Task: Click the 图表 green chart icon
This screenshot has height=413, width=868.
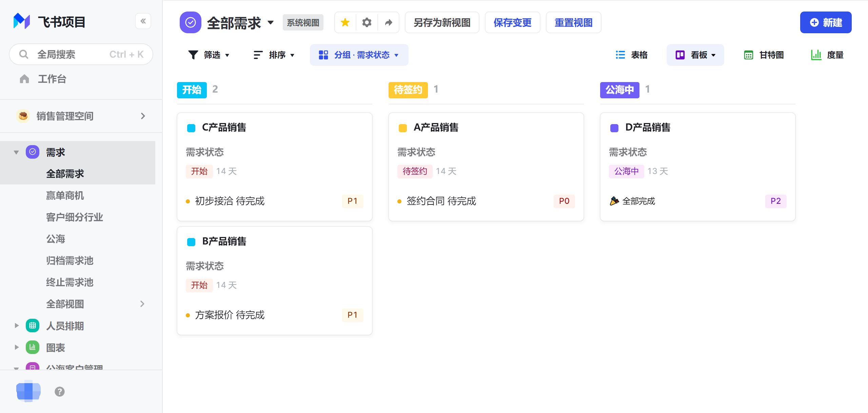Action: [33, 347]
